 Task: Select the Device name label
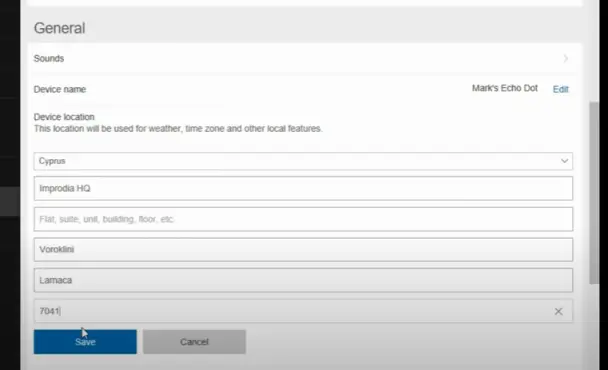(60, 89)
